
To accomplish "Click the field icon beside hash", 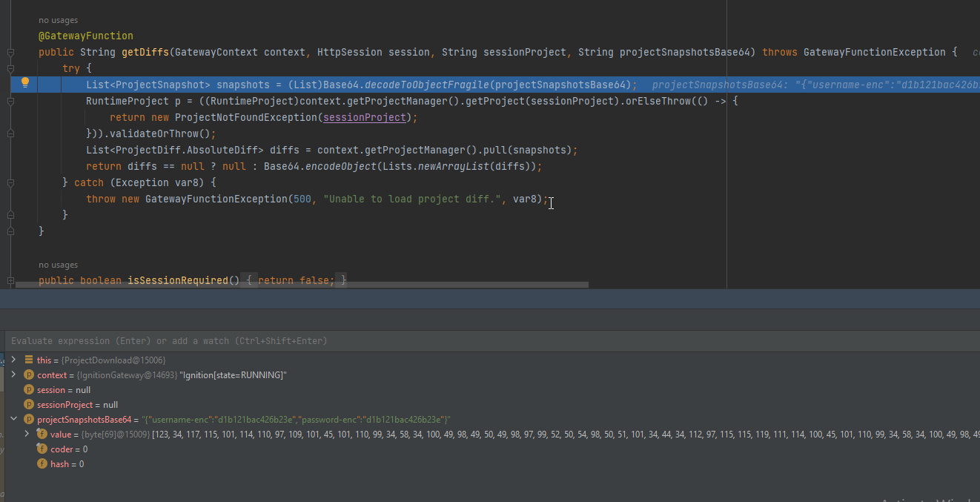I will pos(42,464).
